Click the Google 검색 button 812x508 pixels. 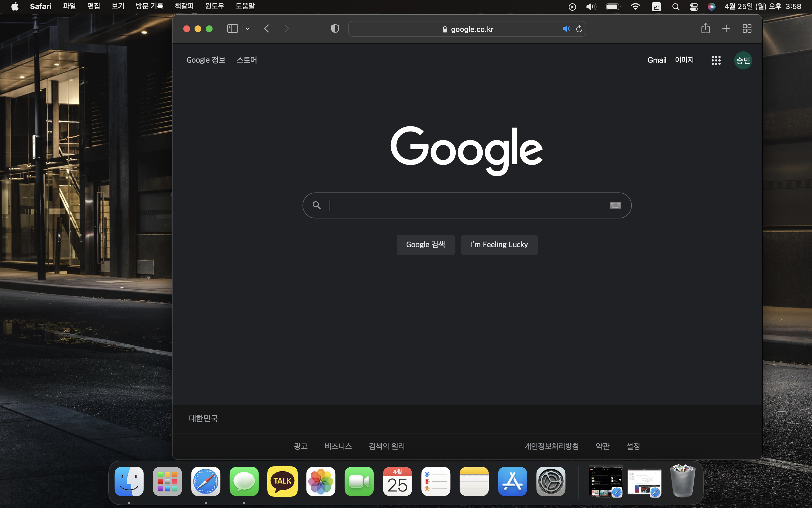click(425, 245)
